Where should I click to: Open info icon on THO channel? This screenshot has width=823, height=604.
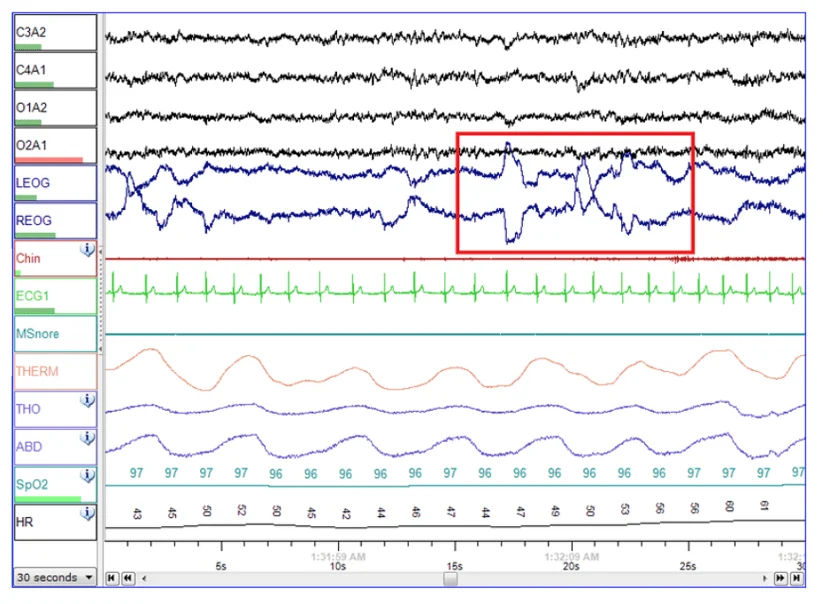88,400
